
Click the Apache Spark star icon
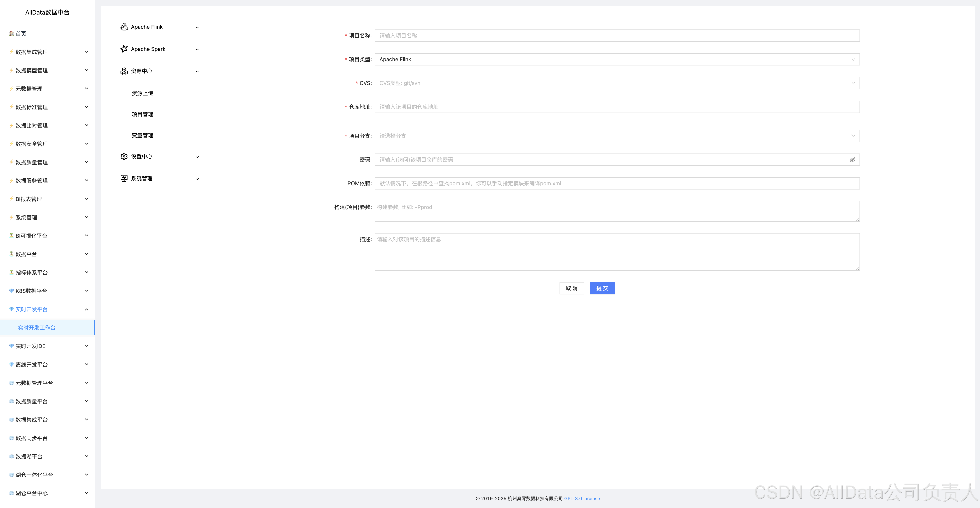click(124, 49)
